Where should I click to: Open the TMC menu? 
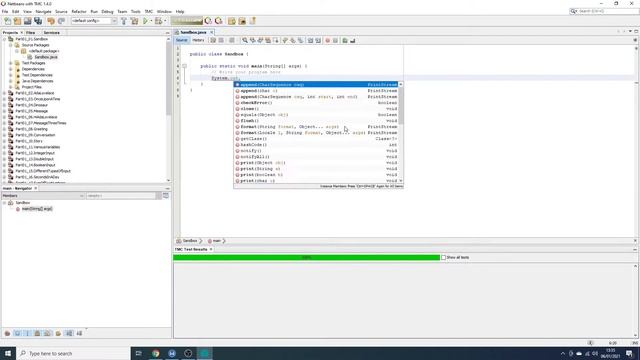[x=149, y=11]
